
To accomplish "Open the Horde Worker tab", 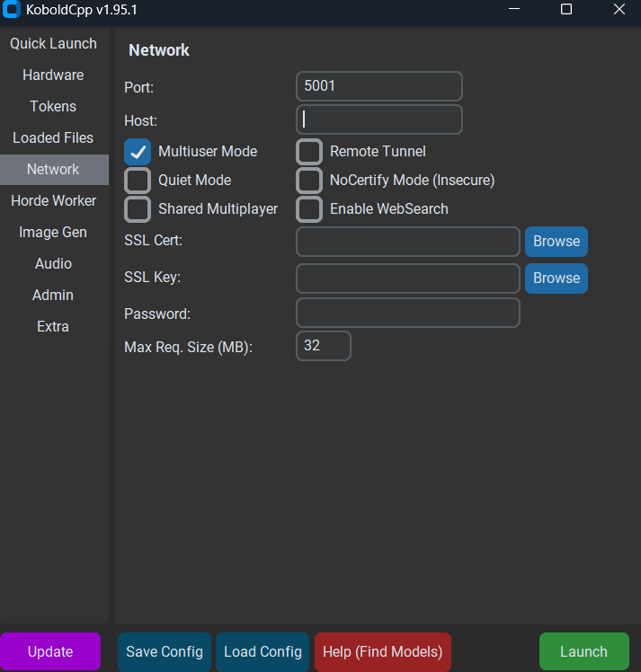I will click(x=53, y=200).
